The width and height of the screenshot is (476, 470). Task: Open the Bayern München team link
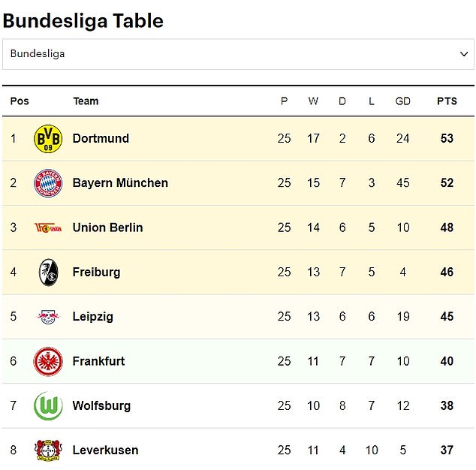(x=120, y=182)
